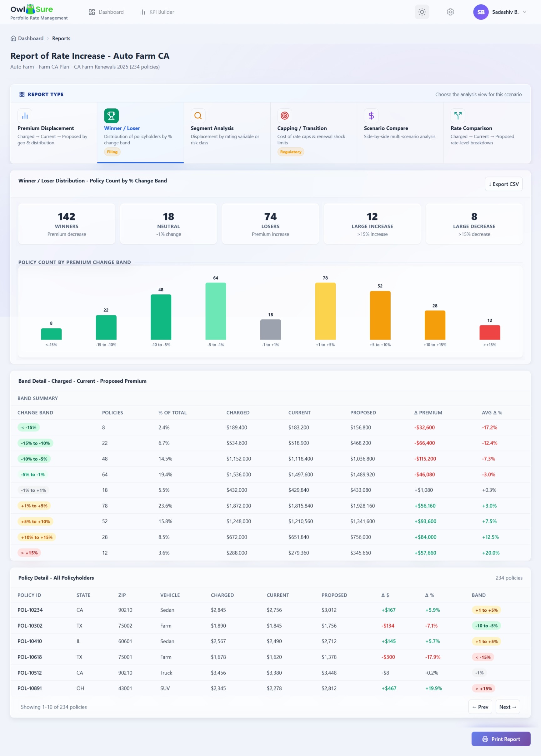
Task: Click the 12 Large Increase summary card
Action: 372,224
